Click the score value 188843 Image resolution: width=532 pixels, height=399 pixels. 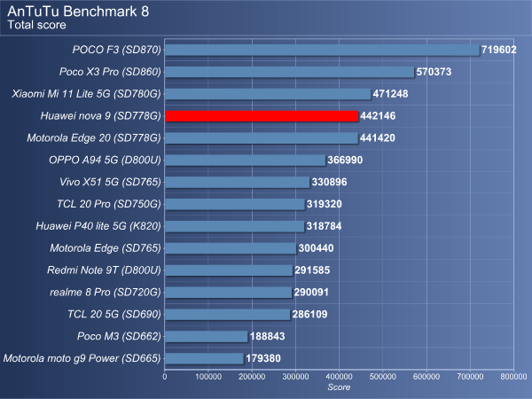(x=268, y=337)
